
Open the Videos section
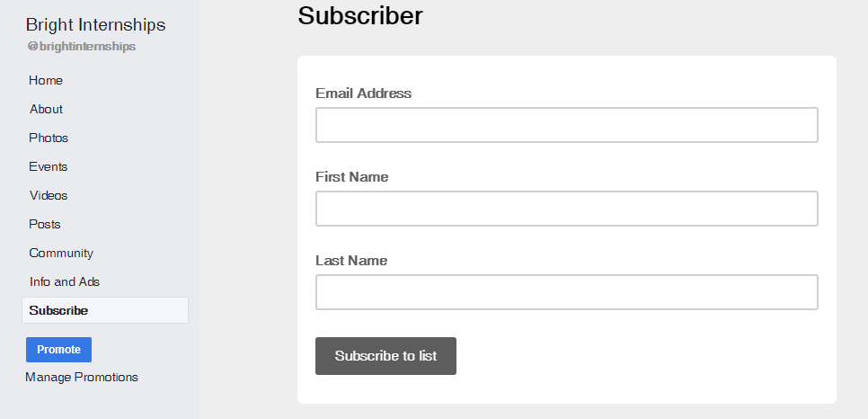coord(49,195)
